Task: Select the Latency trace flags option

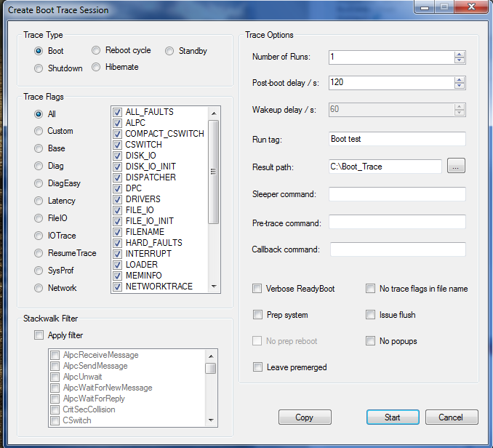Action: (x=39, y=201)
